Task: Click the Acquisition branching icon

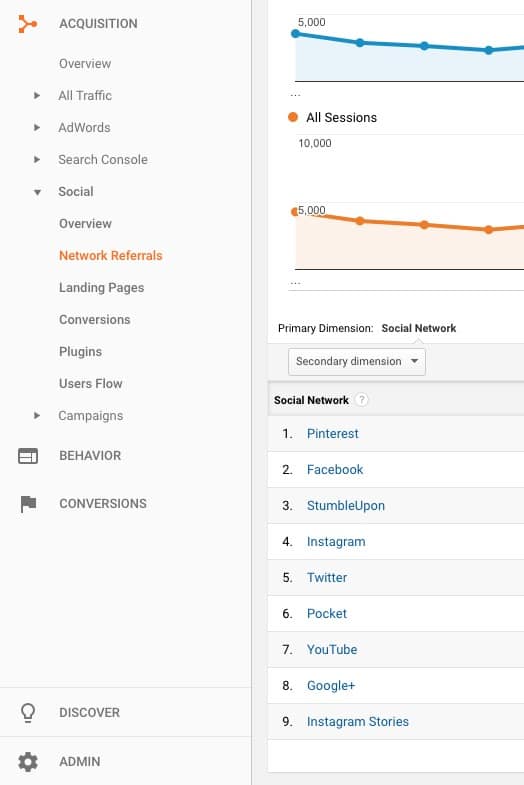Action: coord(28,24)
